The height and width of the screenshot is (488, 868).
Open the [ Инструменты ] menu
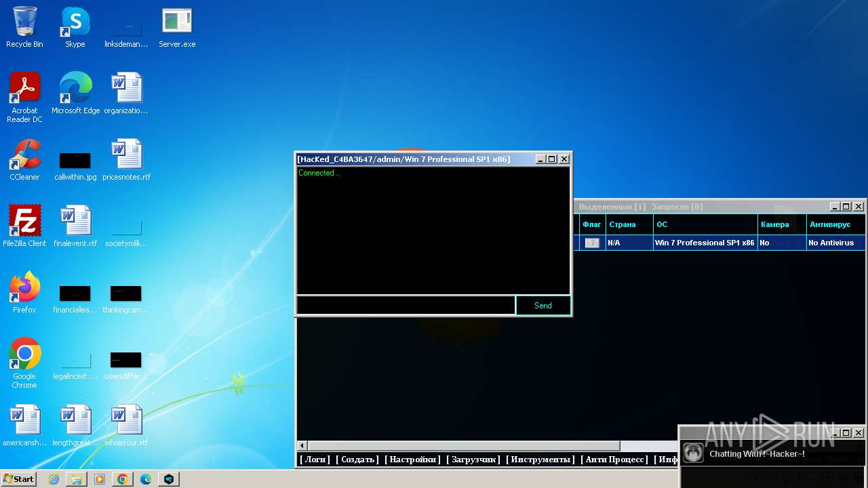(x=540, y=460)
